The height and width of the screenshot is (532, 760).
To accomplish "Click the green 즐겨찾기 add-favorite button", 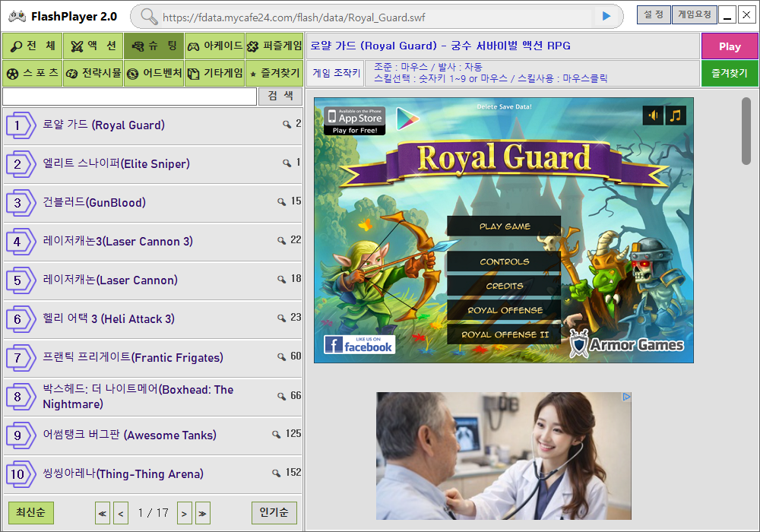I will click(x=730, y=73).
